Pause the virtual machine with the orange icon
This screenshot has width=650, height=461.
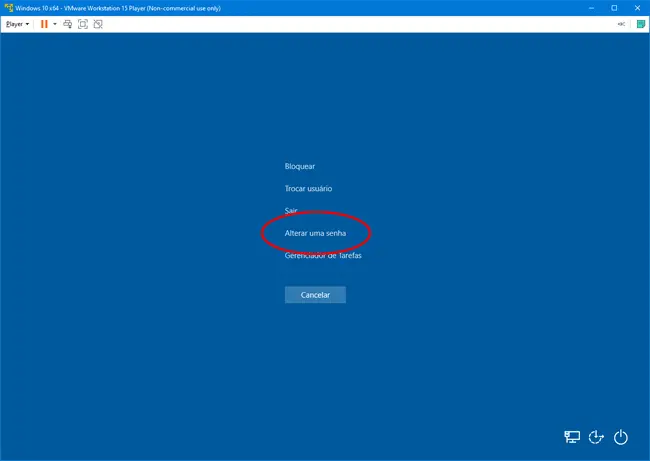point(43,23)
